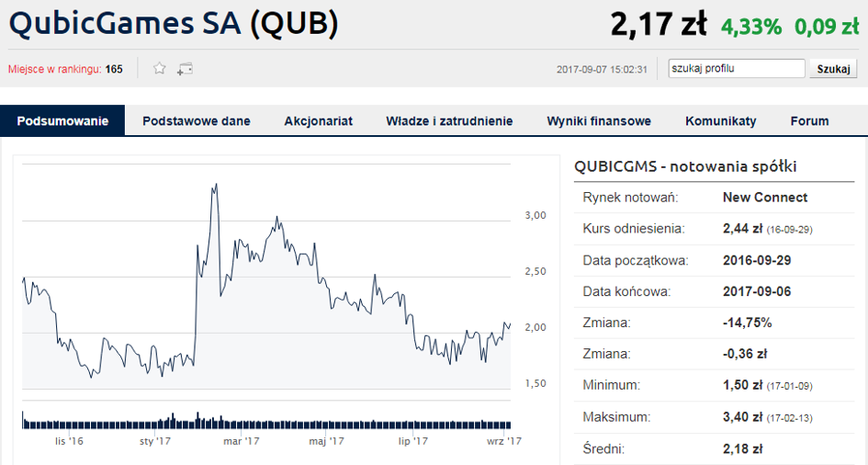Switch to Podstawowe dane tab
The width and height of the screenshot is (868, 465).
point(196,120)
